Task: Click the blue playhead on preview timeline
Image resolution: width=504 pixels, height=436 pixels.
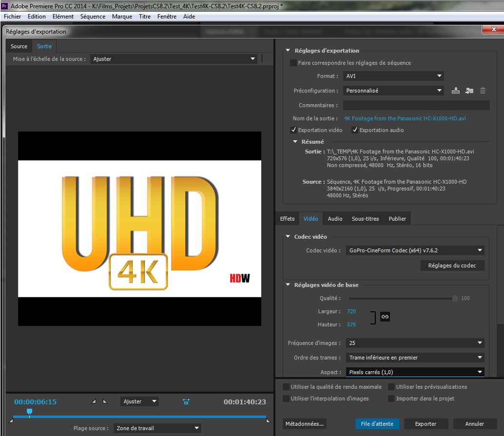Action: point(29,412)
